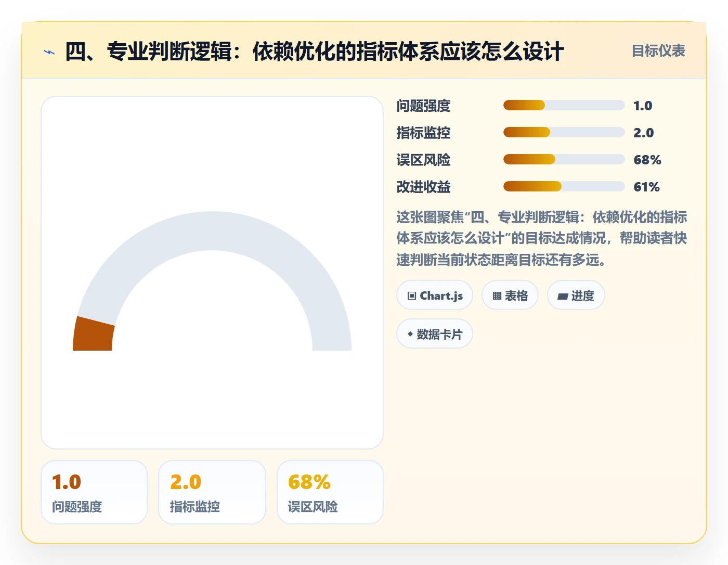Click the 误区风险 progress bar
Screen dimensions: 728x565
pyautogui.click(x=564, y=159)
